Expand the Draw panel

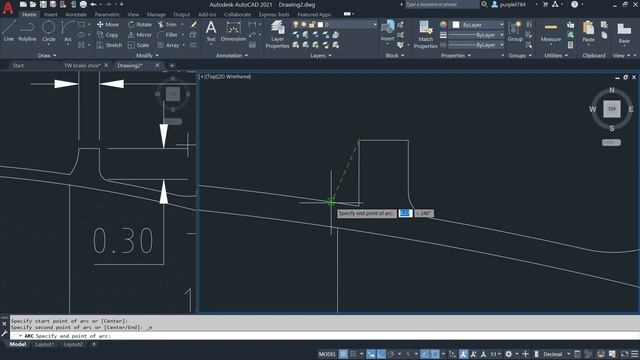pos(47,56)
